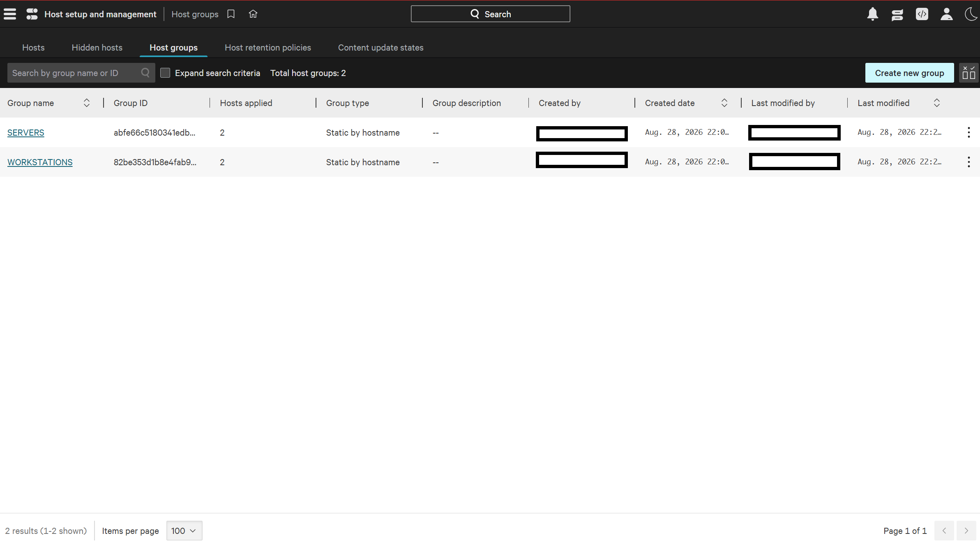Click the 2 results (1-2 shown) text

coord(46,531)
